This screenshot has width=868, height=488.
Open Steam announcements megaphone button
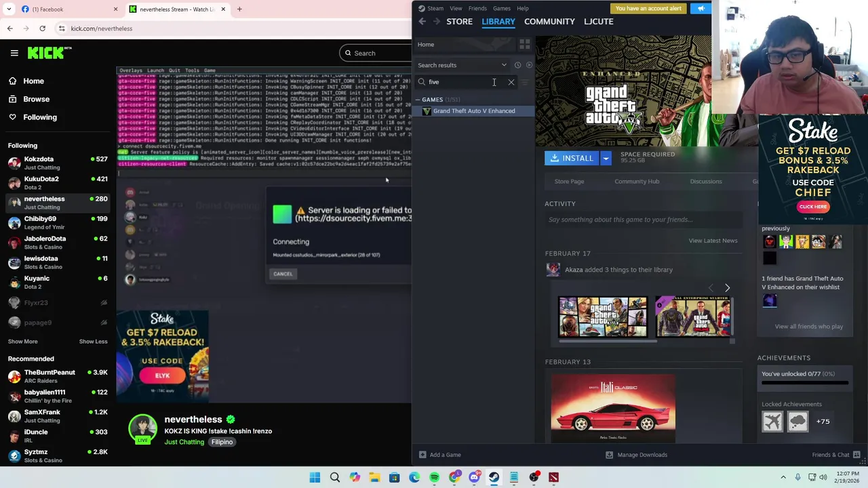pyautogui.click(x=701, y=8)
